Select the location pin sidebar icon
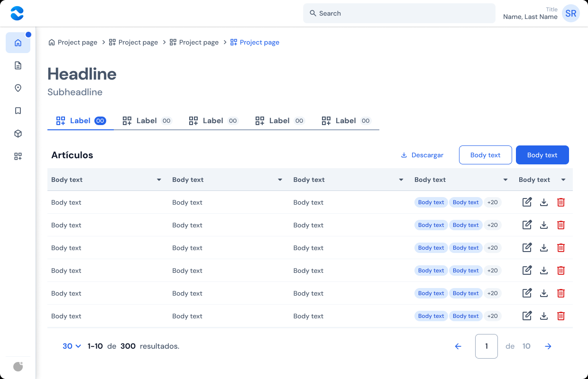This screenshot has width=588, height=379. click(18, 88)
